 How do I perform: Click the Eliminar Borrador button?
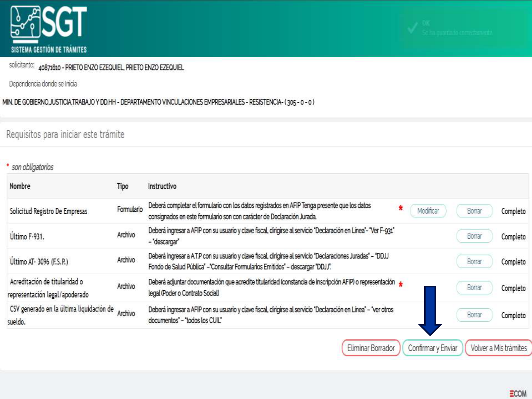371,348
